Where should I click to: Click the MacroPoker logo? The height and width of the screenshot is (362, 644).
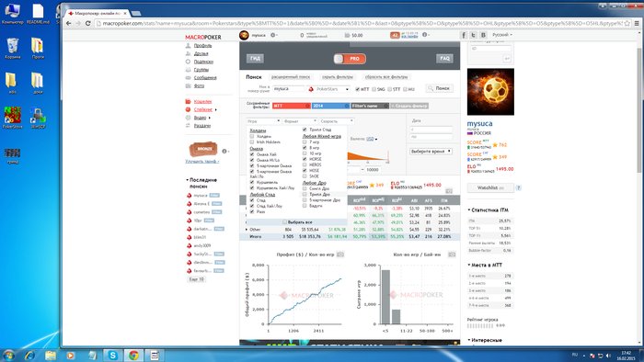(203, 38)
